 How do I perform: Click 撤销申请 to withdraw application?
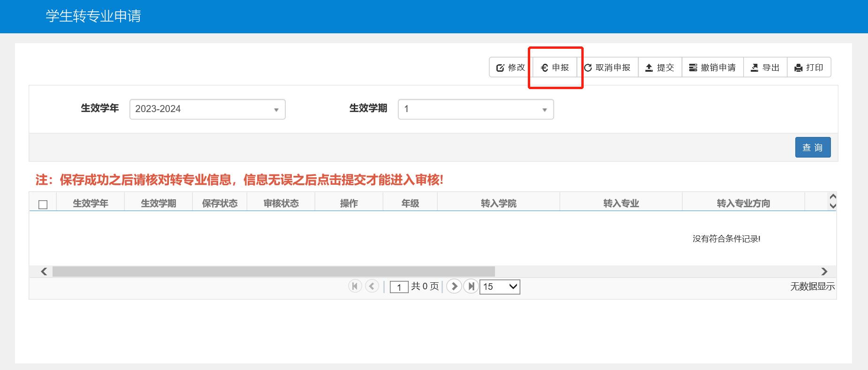point(712,68)
